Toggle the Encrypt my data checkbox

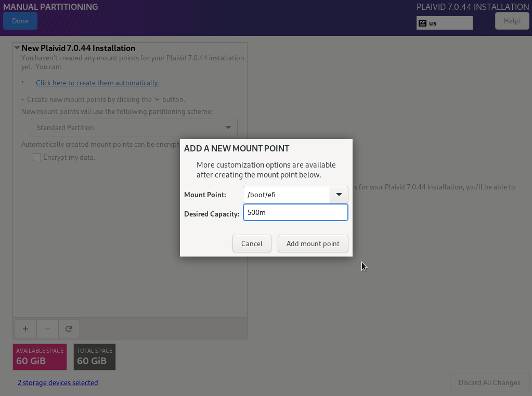point(37,157)
